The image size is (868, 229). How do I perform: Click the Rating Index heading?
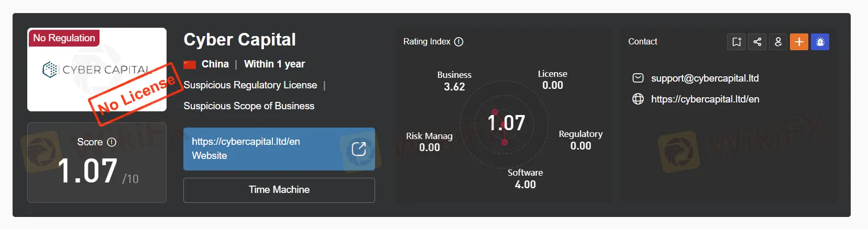[427, 42]
